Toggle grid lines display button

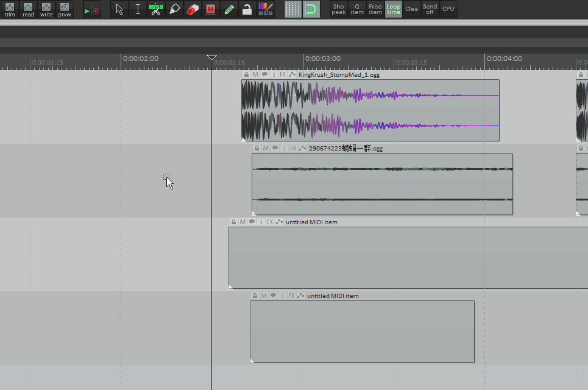pyautogui.click(x=293, y=9)
